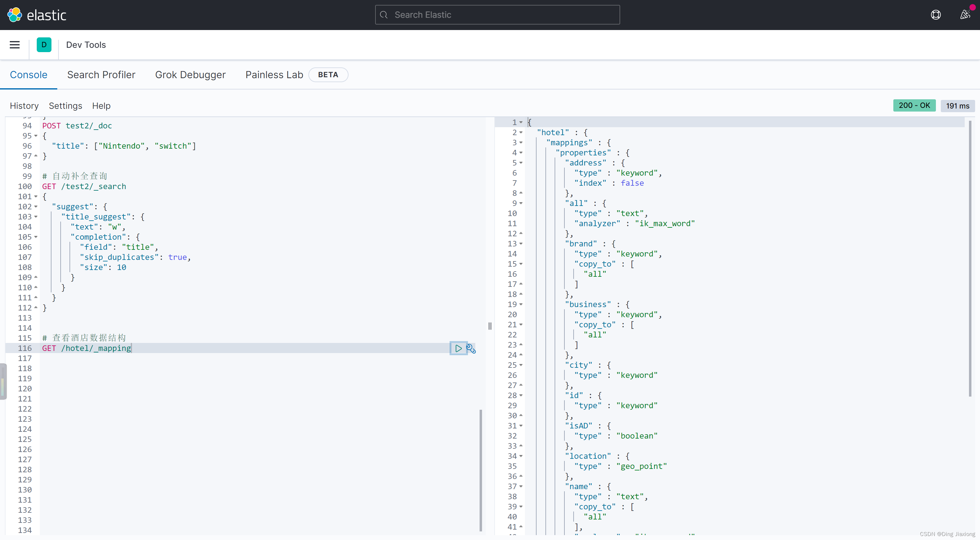The height and width of the screenshot is (540, 980).
Task: Collapse address block at output line 5
Action: click(521, 163)
